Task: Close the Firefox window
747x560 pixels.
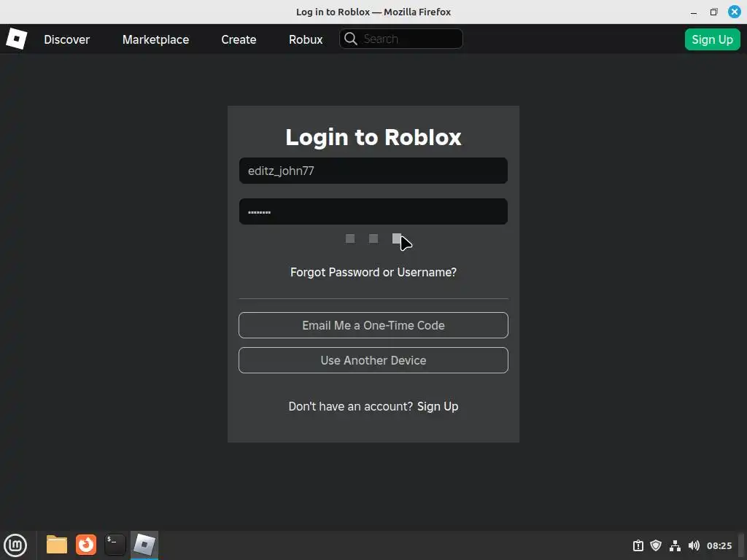Action: [x=734, y=12]
